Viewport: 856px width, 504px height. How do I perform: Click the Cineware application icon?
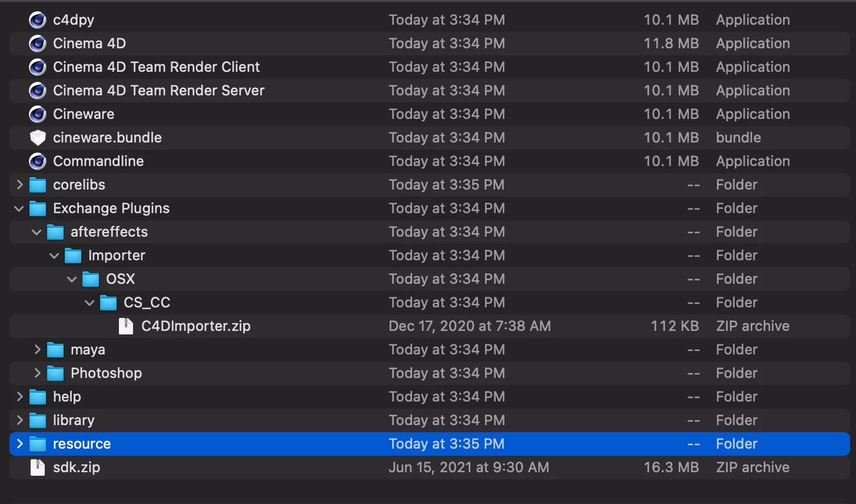(x=38, y=114)
